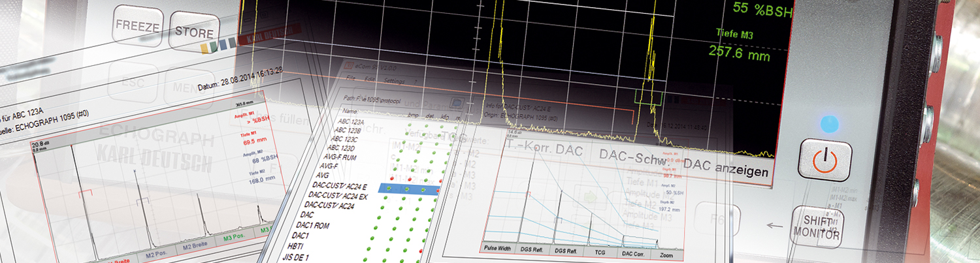Open the Settings menu in eCom window
The height and width of the screenshot is (263, 980).
click(x=394, y=80)
